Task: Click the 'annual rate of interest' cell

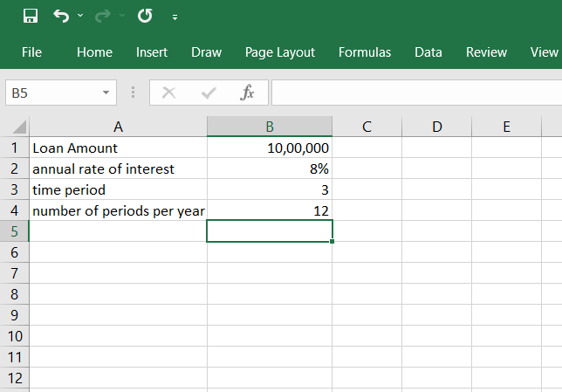Action: 118,168
